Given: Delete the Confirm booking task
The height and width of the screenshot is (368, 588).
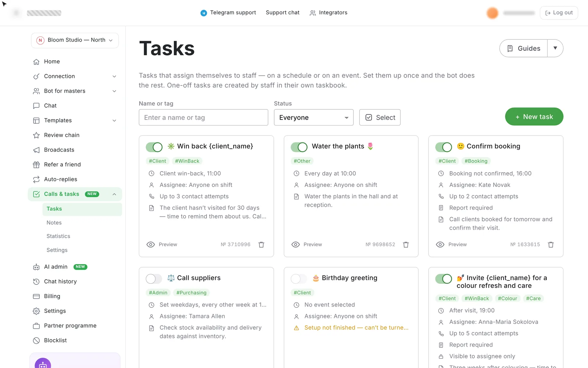Looking at the screenshot, I should point(551,245).
